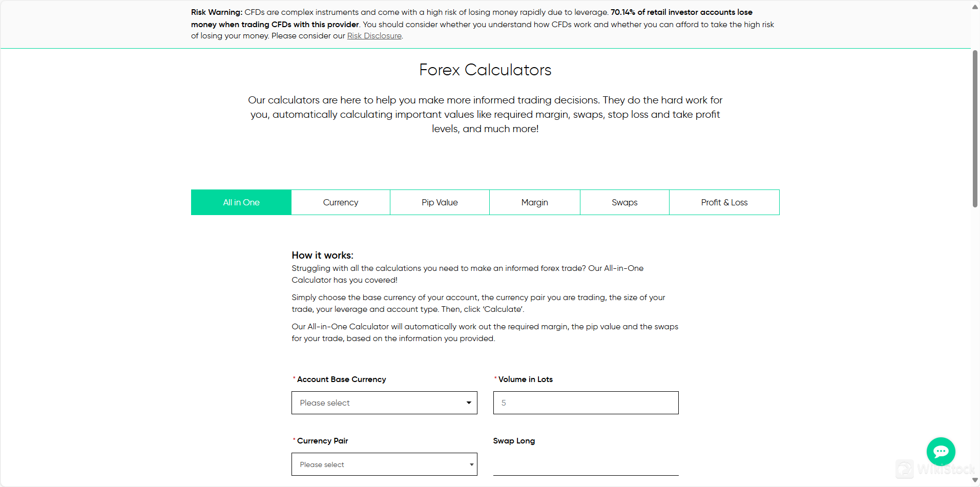Click the How it works heading
The height and width of the screenshot is (487, 980).
(x=322, y=255)
